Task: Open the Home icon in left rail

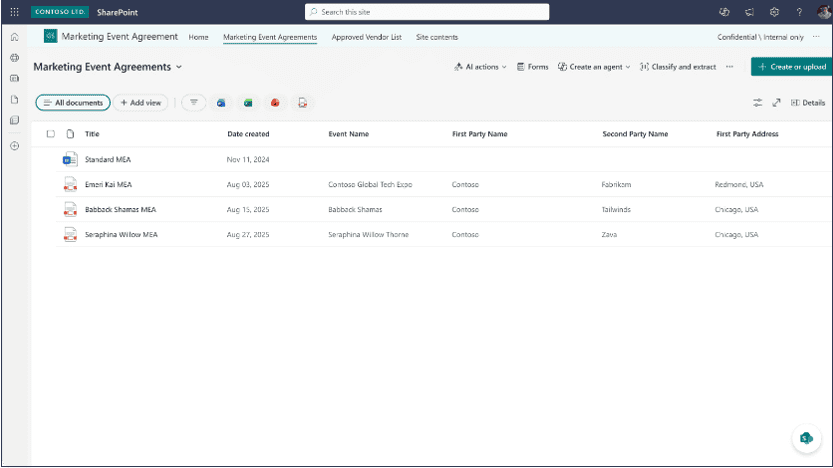Action: click(14, 37)
